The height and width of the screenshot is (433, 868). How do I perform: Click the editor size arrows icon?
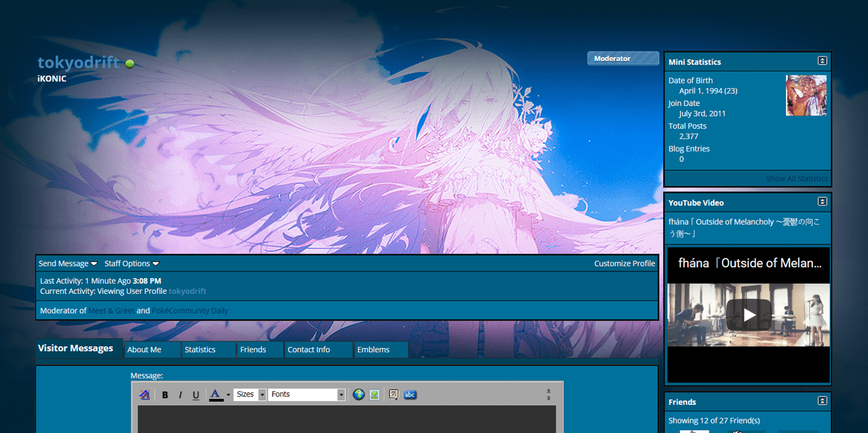pos(549,394)
